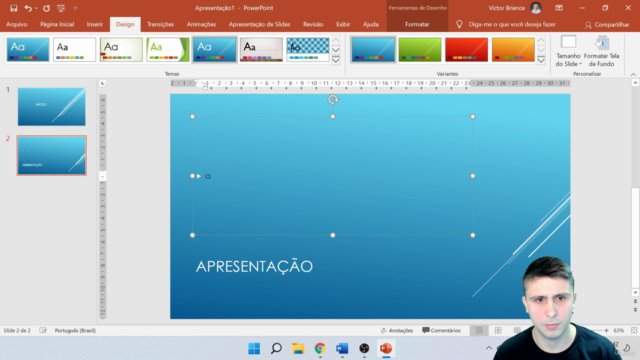The image size is (640, 360).
Task: Open Quick Access Toolbar customize arrow
Action: click(76, 8)
